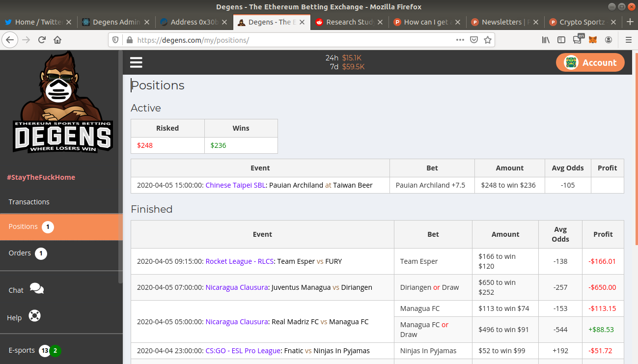Click the #StayTheFuckHome text
This screenshot has width=638, height=364.
[x=41, y=177]
